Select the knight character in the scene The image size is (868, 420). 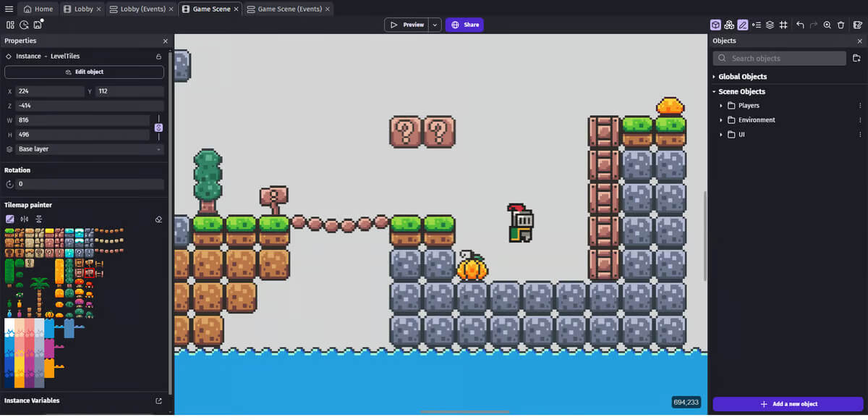[x=521, y=222]
